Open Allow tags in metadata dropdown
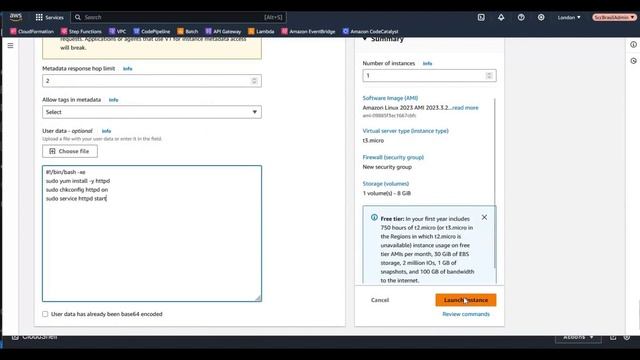This screenshot has height=360, width=640. [x=152, y=112]
